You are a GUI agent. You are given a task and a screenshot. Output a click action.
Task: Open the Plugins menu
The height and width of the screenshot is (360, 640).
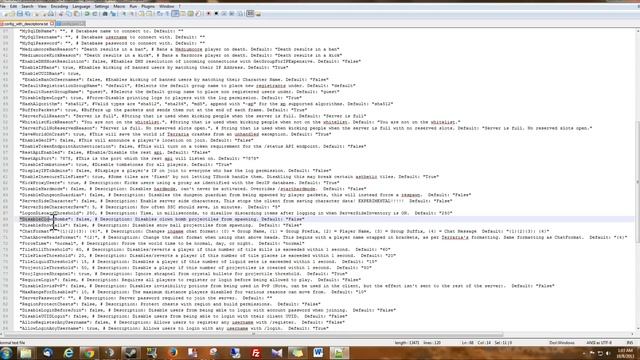148,7
